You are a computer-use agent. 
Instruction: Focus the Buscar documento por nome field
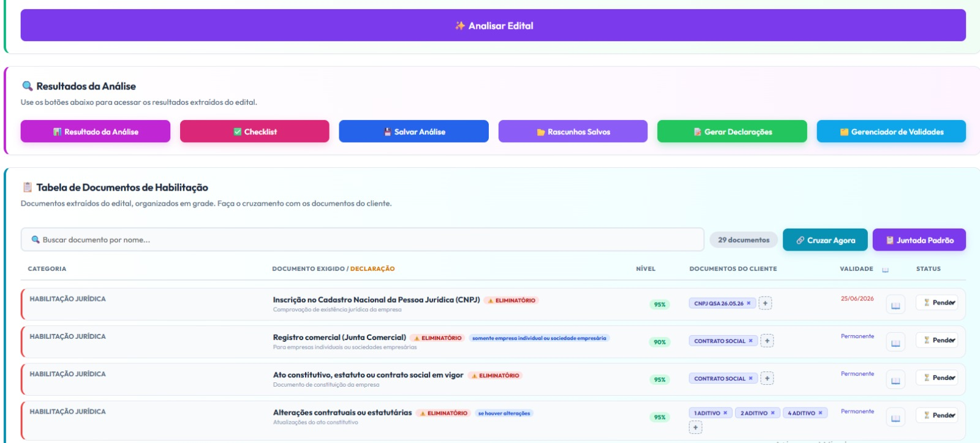[x=363, y=240]
